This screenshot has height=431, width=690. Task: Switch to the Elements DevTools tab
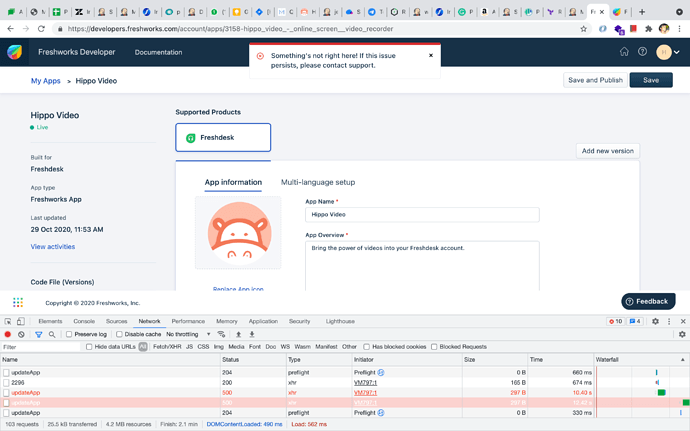(50, 321)
